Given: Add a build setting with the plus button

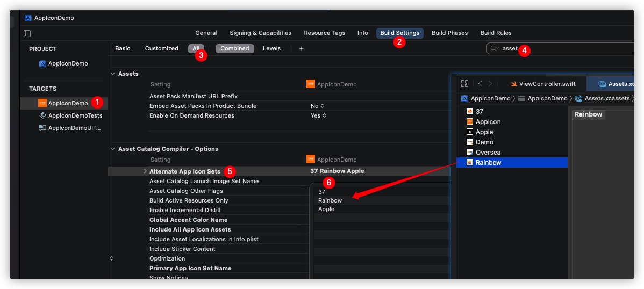Looking at the screenshot, I should tap(301, 48).
